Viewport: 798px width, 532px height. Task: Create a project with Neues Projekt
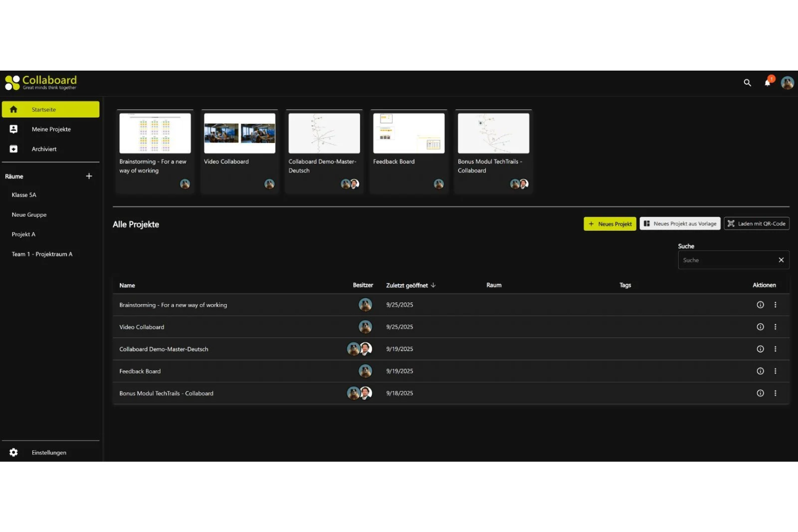tap(610, 224)
